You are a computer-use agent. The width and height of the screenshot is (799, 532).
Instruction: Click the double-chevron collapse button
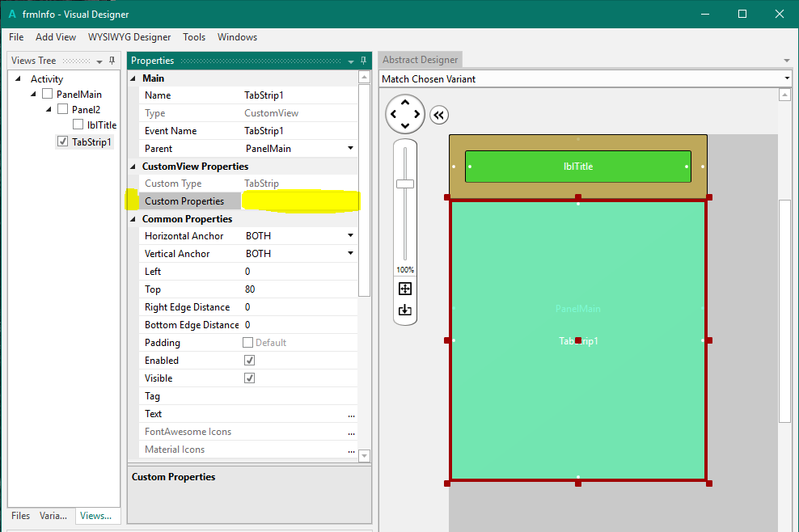coord(438,115)
